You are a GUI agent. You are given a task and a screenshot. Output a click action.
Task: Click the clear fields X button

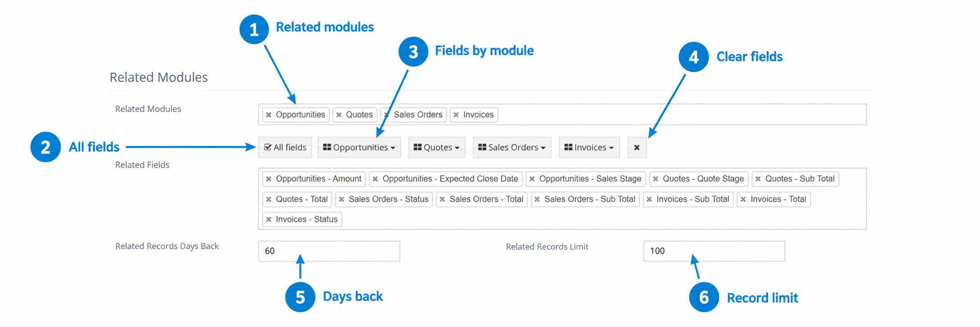coord(637,147)
